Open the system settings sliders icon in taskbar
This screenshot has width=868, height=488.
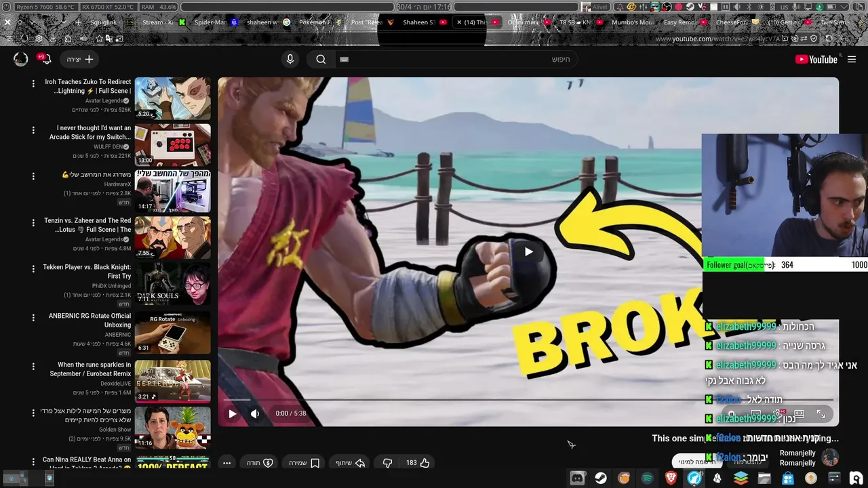click(x=834, y=479)
